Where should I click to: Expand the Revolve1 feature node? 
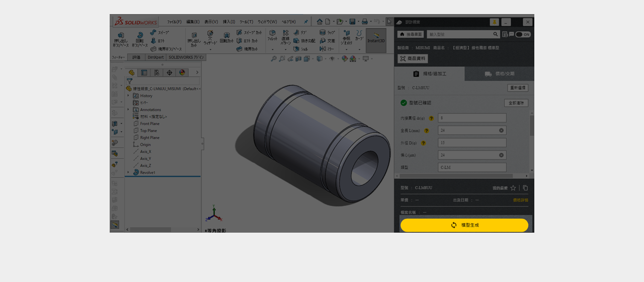[128, 172]
